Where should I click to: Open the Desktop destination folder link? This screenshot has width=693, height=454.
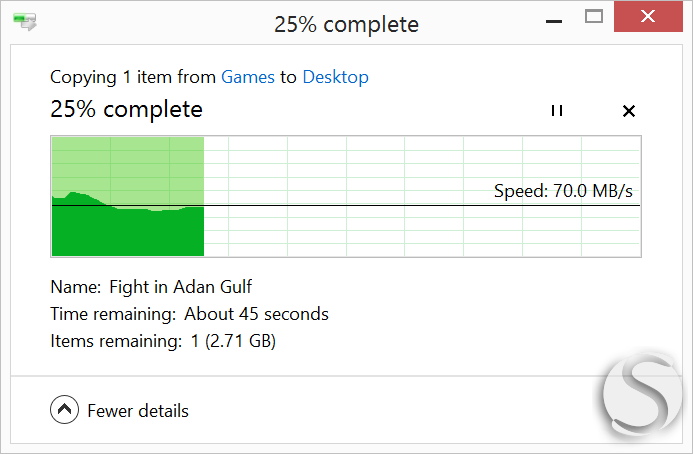[x=335, y=77]
